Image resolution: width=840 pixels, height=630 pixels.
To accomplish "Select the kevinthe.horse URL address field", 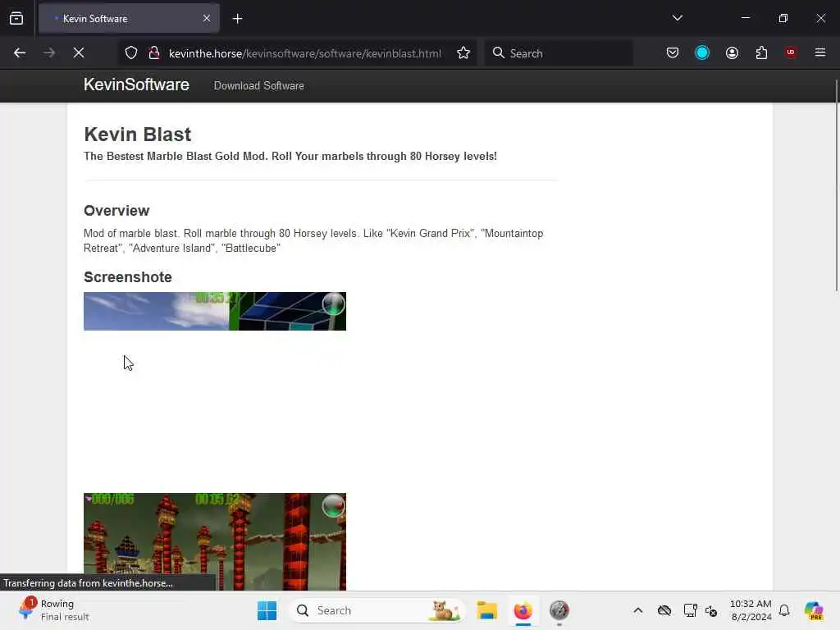I will [x=305, y=53].
